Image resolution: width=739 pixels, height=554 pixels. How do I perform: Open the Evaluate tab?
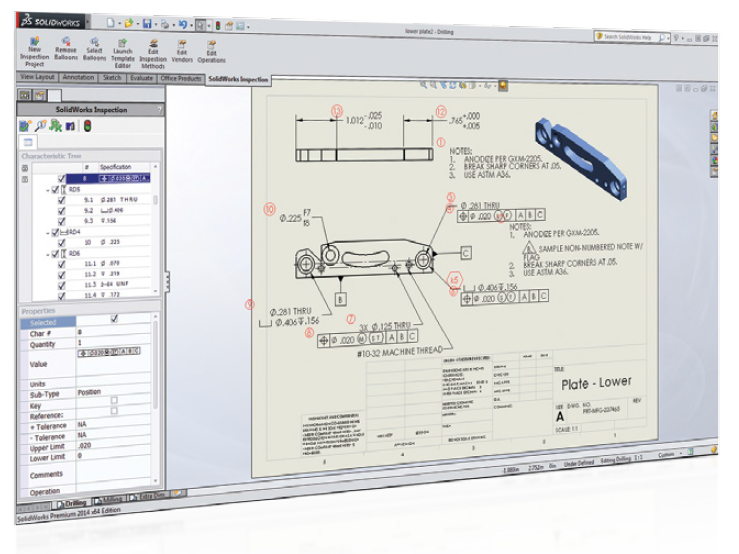[x=142, y=77]
